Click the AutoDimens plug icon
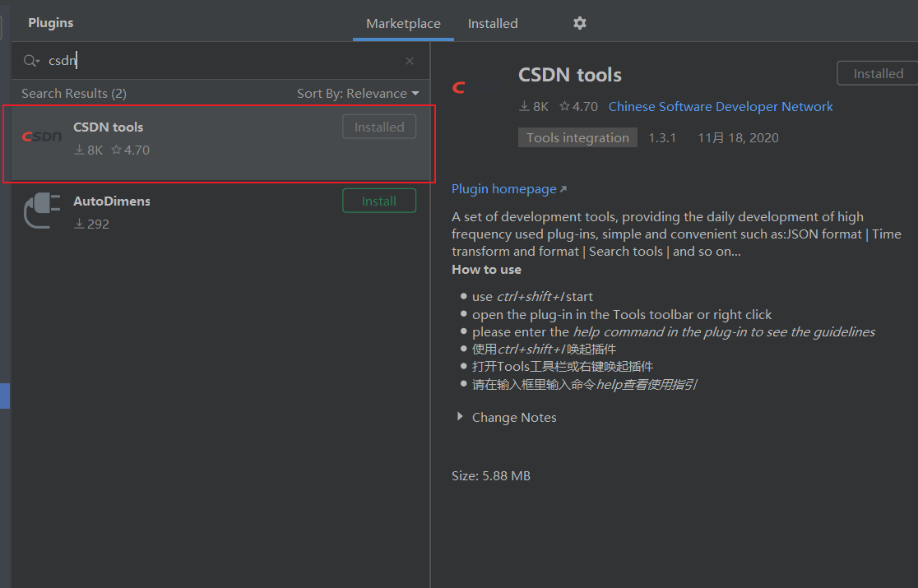 (42, 211)
